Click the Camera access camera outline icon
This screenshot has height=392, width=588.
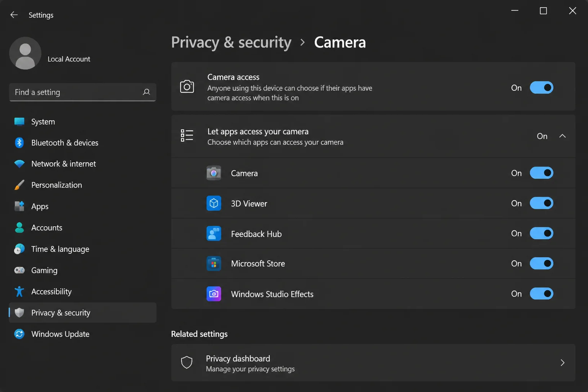tap(187, 87)
